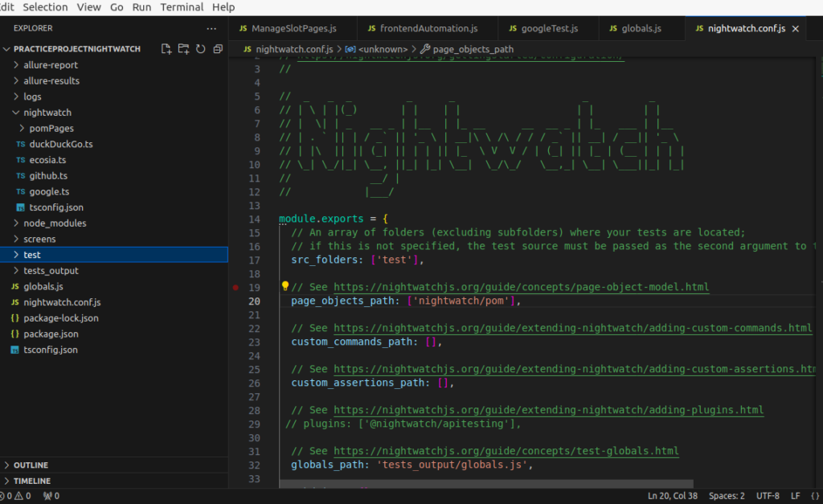Toggle the red breakpoint at line 19
The height and width of the screenshot is (504, 823).
coord(235,287)
